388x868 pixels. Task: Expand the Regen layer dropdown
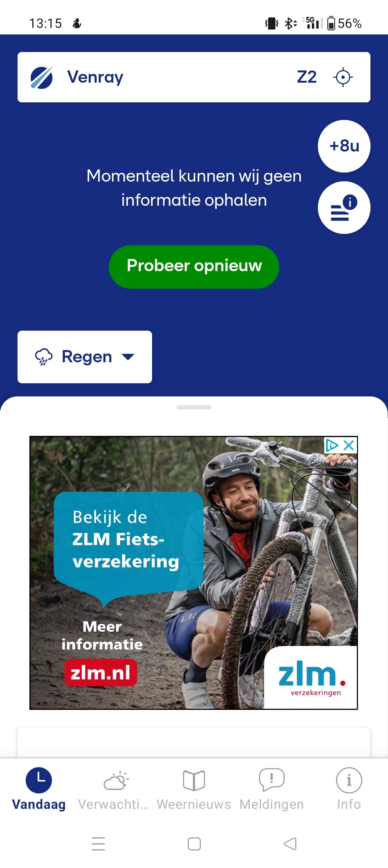(x=84, y=357)
